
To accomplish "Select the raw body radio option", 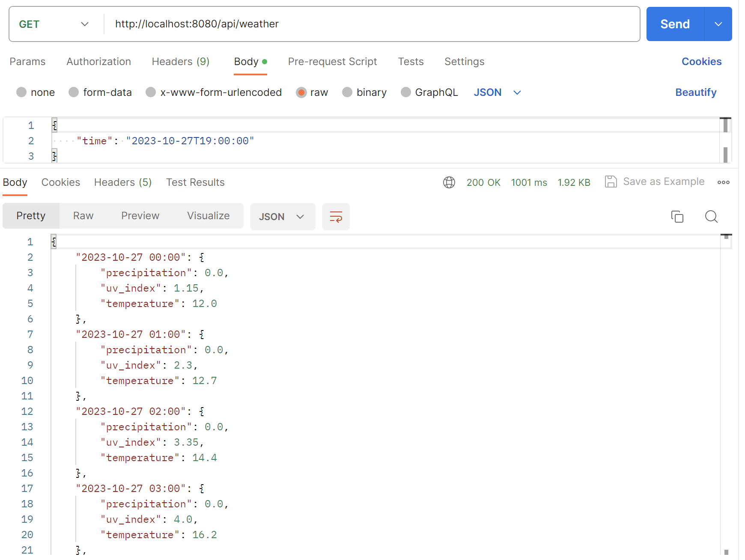I will (x=301, y=92).
